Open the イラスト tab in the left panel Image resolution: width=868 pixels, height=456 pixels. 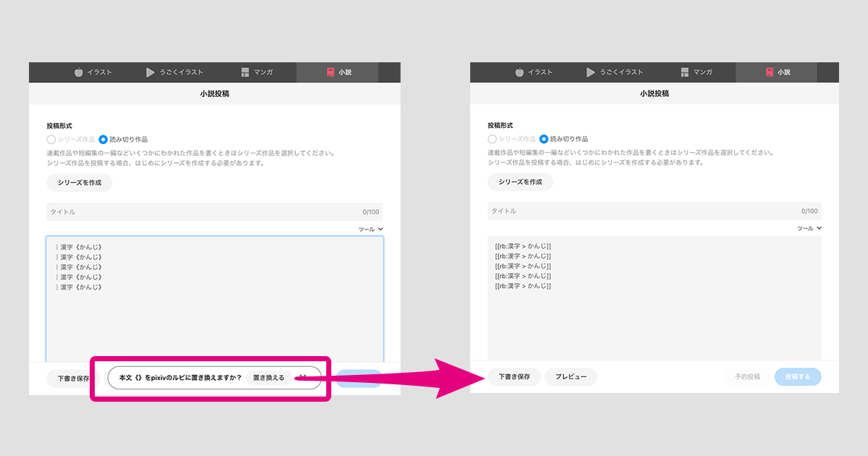(x=93, y=72)
